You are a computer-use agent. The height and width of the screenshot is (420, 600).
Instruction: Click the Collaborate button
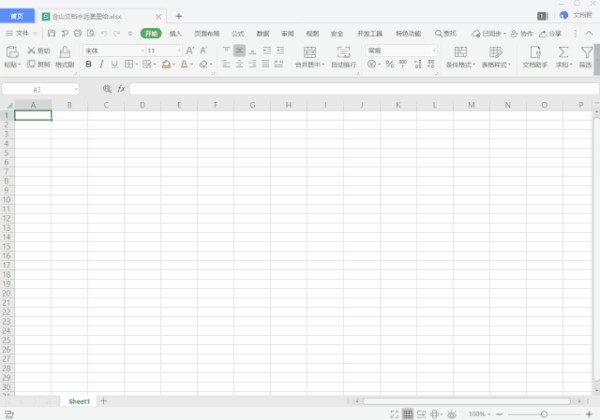(522, 34)
